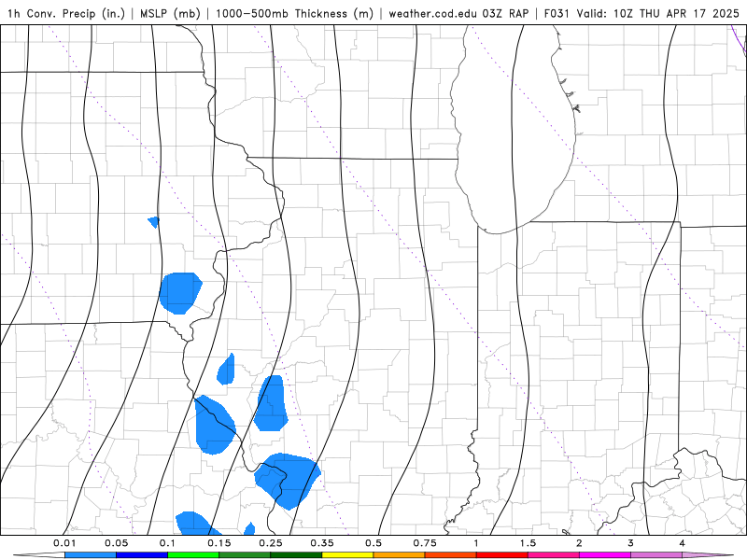The height and width of the screenshot is (560, 747).
Task: Click the tiny isolated northernmost blue precipitation patch
Action: pyautogui.click(x=154, y=222)
